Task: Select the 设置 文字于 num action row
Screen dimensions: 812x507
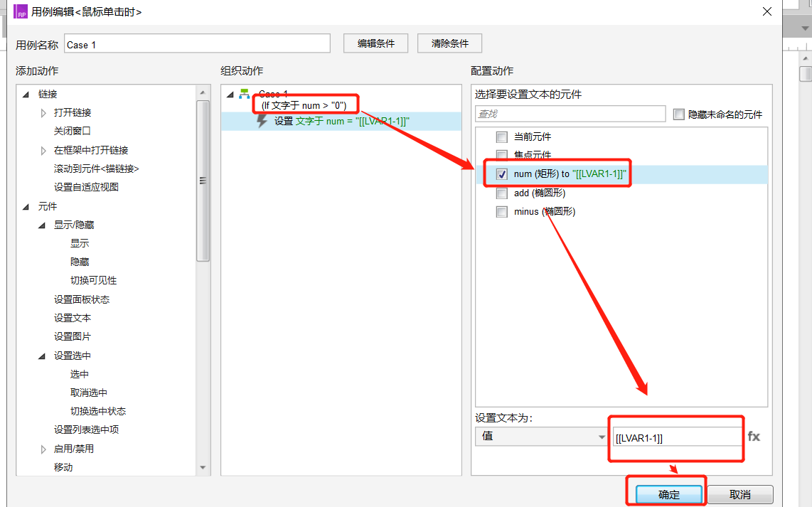Action: tap(341, 121)
